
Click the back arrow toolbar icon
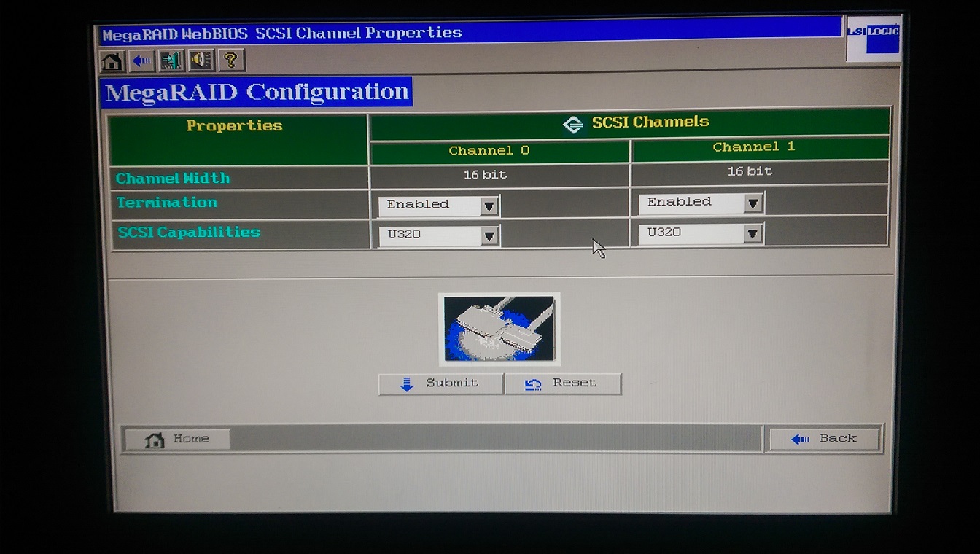coord(141,61)
